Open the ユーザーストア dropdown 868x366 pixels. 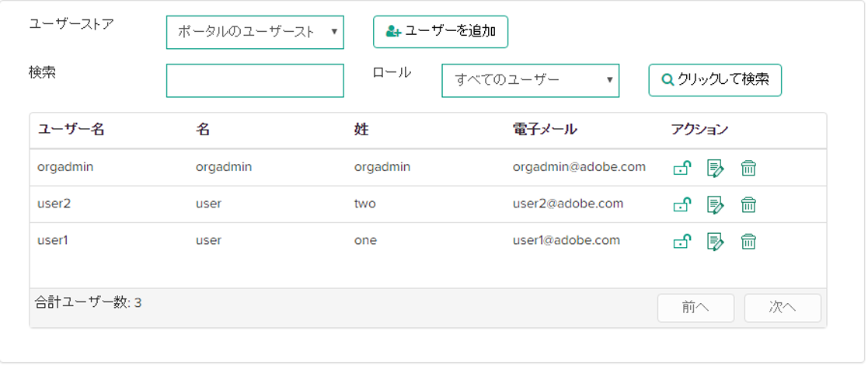pyautogui.click(x=255, y=32)
